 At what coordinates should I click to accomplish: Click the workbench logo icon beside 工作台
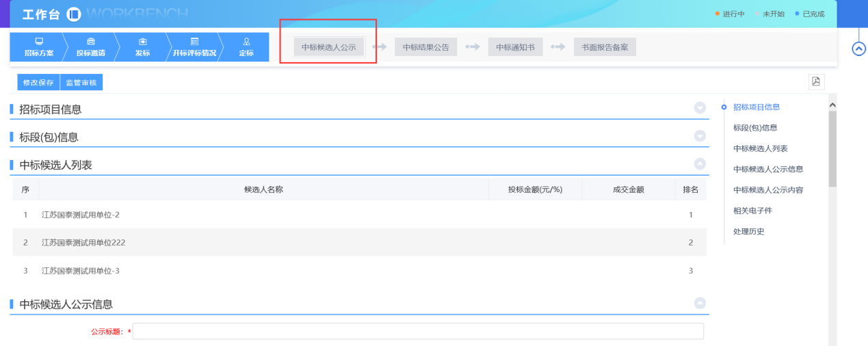coord(75,14)
